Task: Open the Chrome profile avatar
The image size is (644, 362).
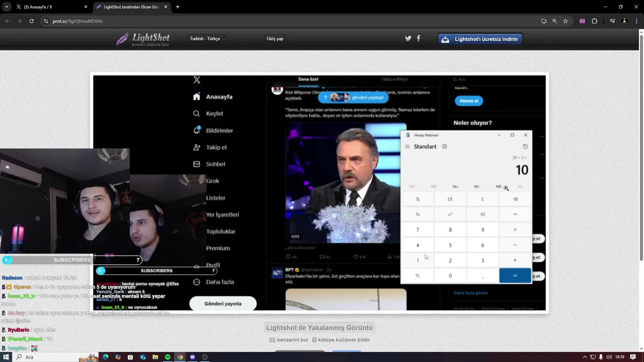Action: (x=624, y=21)
